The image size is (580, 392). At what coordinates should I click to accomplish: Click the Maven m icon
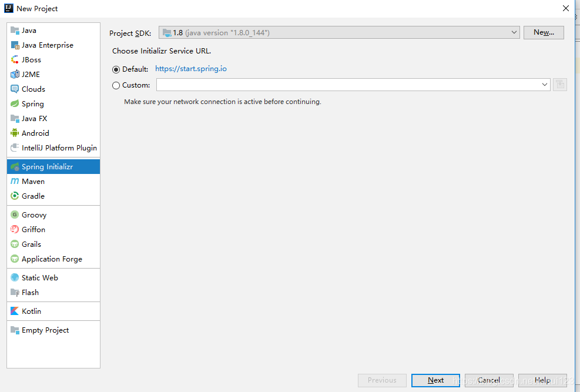(15, 181)
